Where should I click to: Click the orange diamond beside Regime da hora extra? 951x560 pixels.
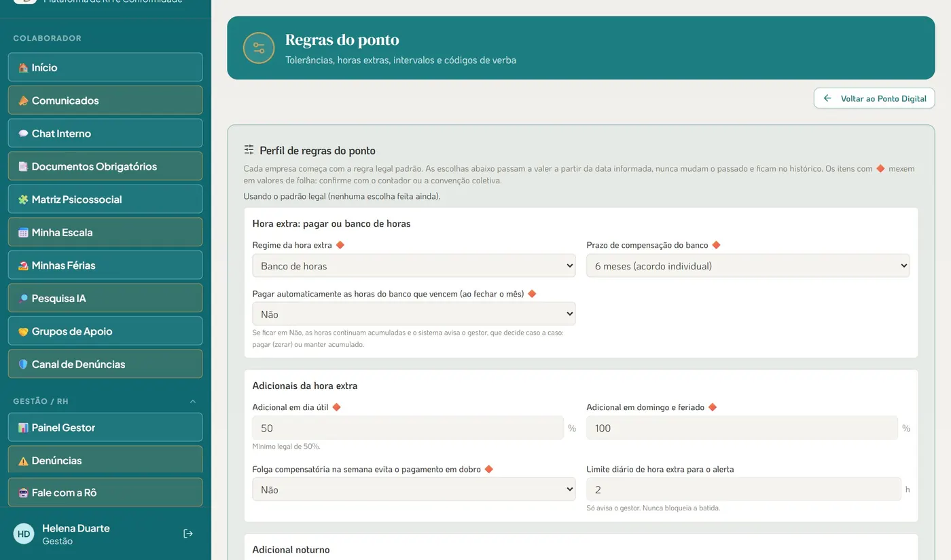(x=340, y=245)
